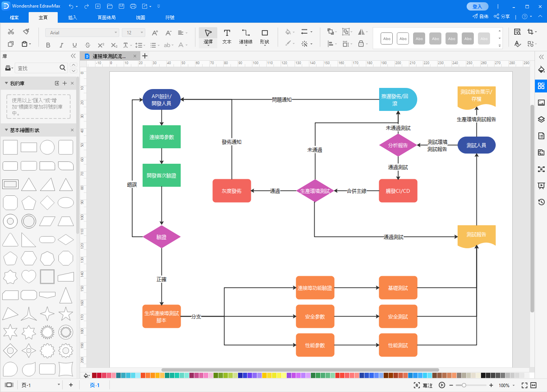Open the fill color bucket dropdown
The image size is (547, 392).
point(290,32)
